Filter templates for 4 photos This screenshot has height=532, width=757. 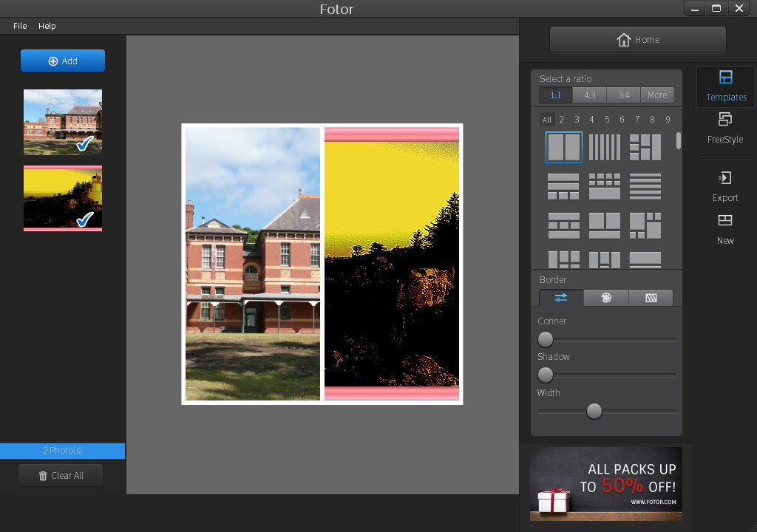(591, 119)
